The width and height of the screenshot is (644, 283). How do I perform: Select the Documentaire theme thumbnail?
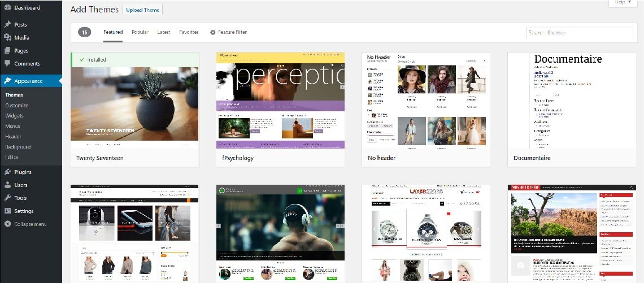click(x=572, y=101)
